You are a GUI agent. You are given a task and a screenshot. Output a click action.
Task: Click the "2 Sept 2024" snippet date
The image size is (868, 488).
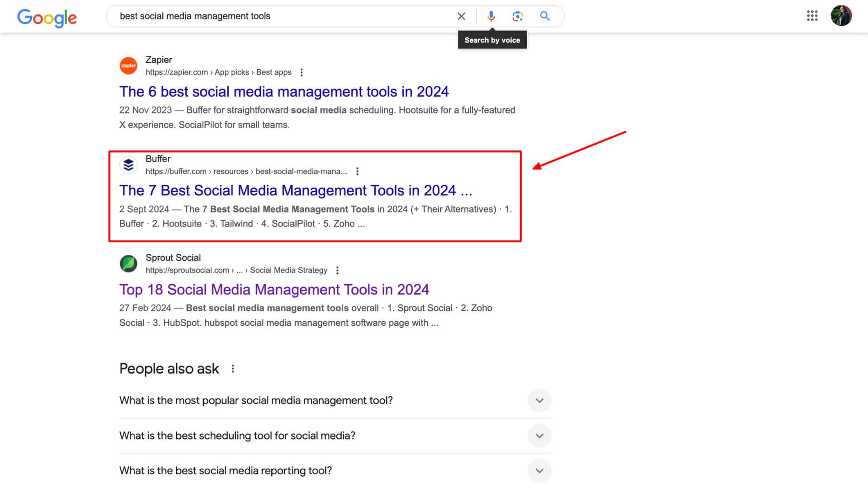[x=144, y=209]
